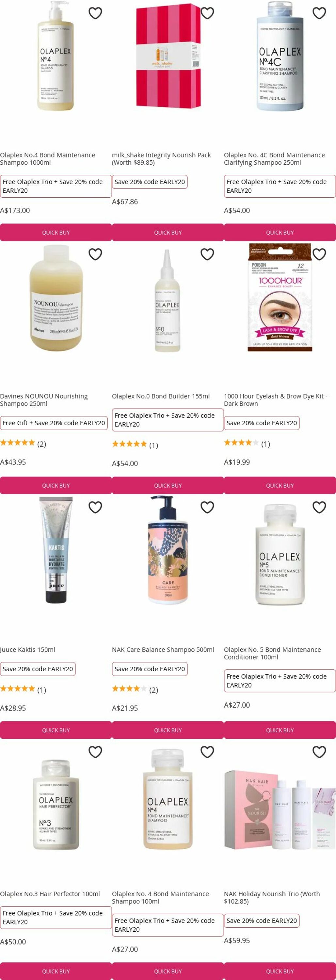Open the milk_shake pack product image

(168, 56)
